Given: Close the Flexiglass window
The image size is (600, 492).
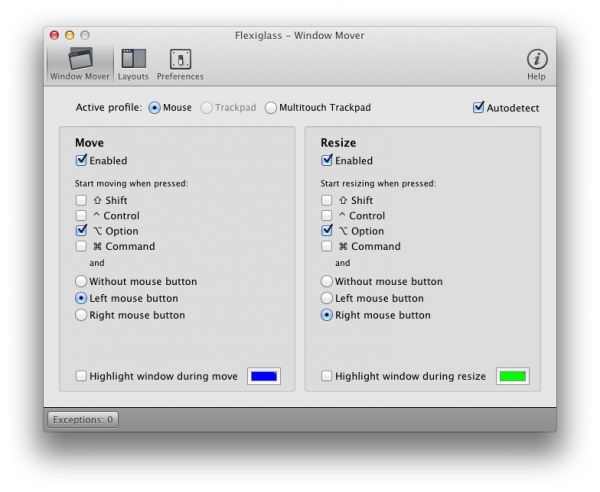Looking at the screenshot, I should point(54,36).
